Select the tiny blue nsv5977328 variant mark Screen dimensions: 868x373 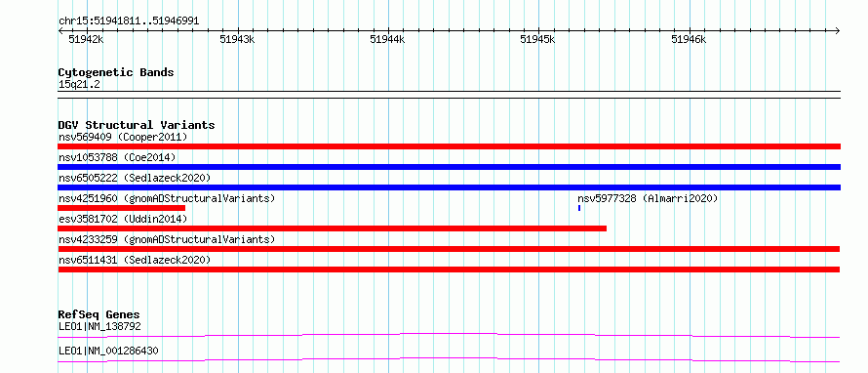coord(579,208)
